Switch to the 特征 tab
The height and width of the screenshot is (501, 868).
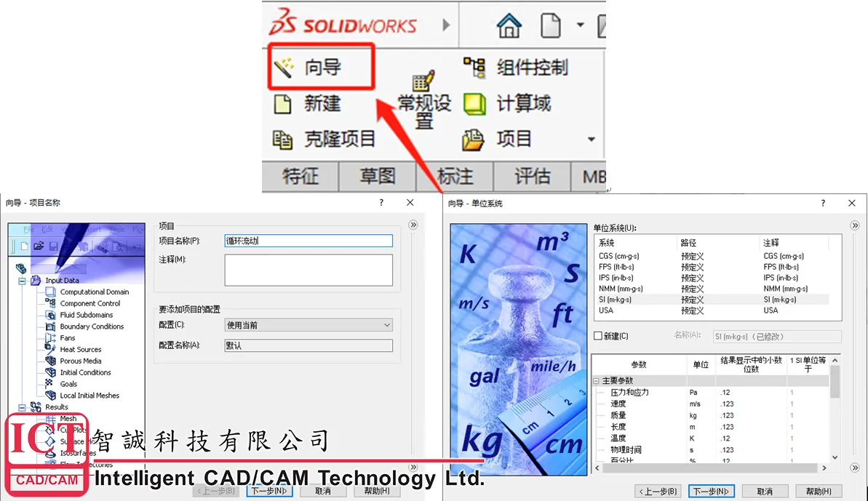pyautogui.click(x=300, y=176)
